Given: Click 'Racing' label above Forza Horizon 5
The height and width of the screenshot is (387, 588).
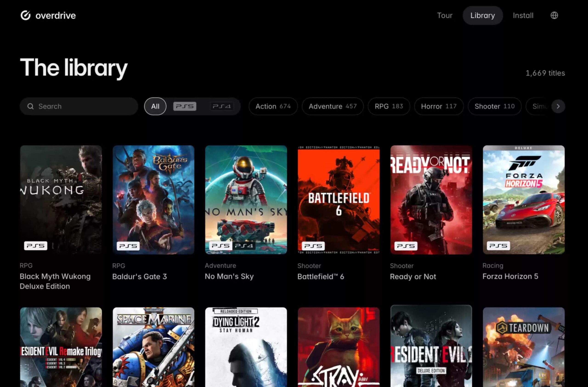Looking at the screenshot, I should click(x=493, y=266).
